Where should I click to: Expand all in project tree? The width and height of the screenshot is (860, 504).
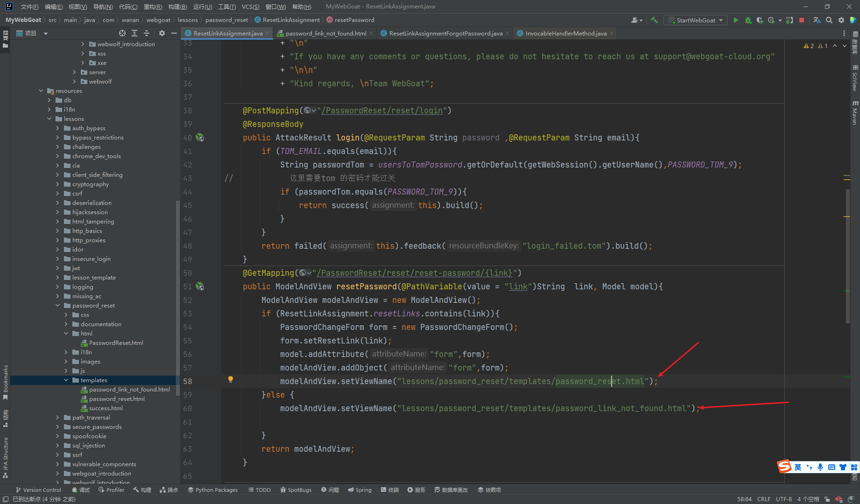click(x=134, y=33)
